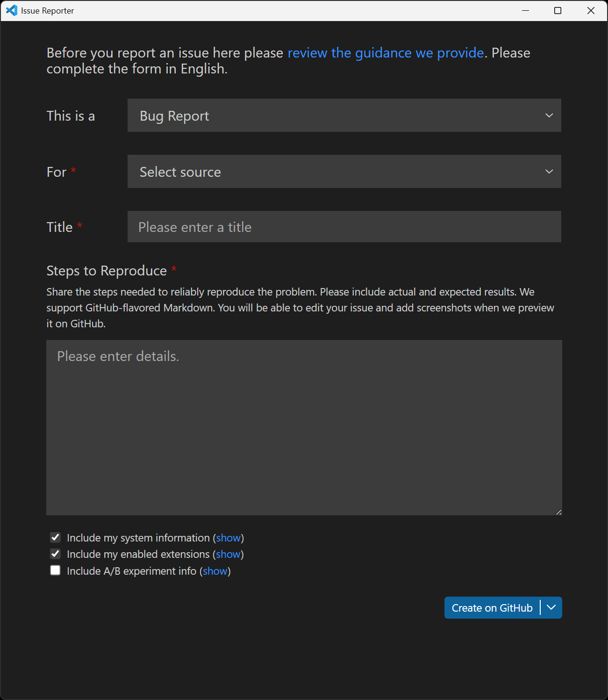Enable Include A/B experiment info

point(55,570)
